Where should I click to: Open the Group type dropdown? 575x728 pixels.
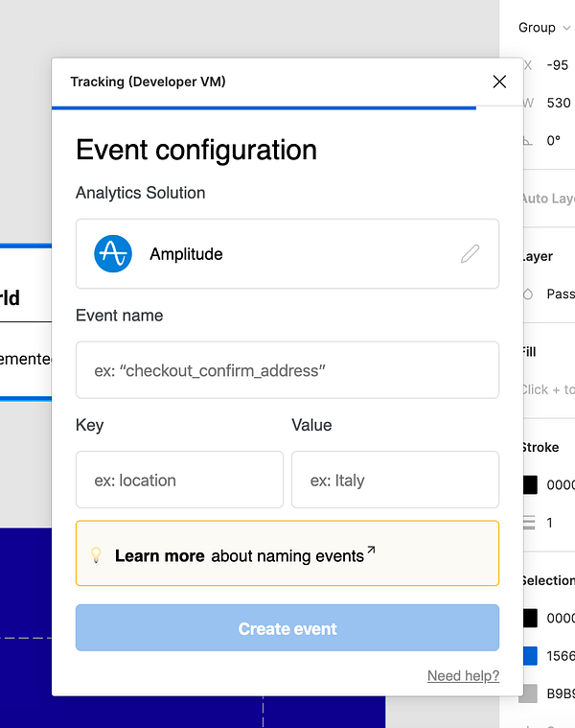pyautogui.click(x=543, y=28)
